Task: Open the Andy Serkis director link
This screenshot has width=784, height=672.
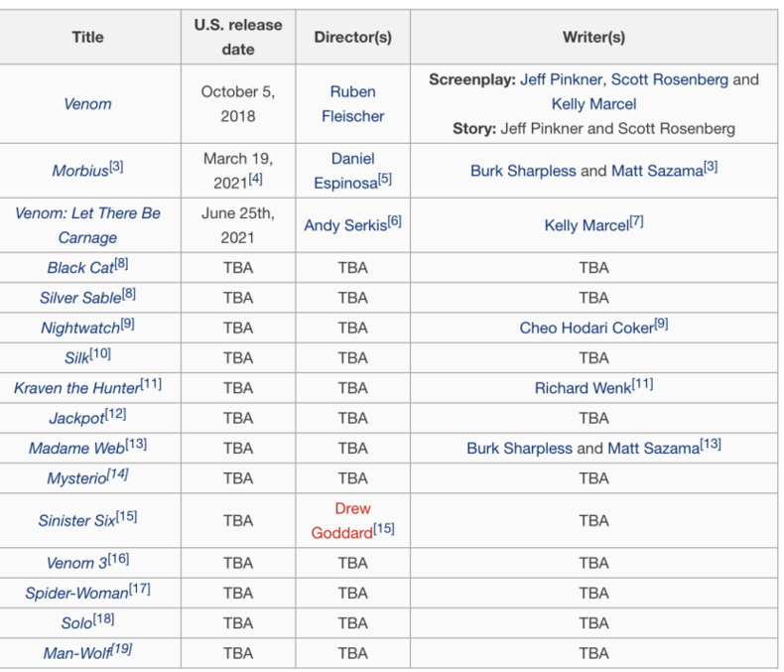Action: pyautogui.click(x=346, y=225)
